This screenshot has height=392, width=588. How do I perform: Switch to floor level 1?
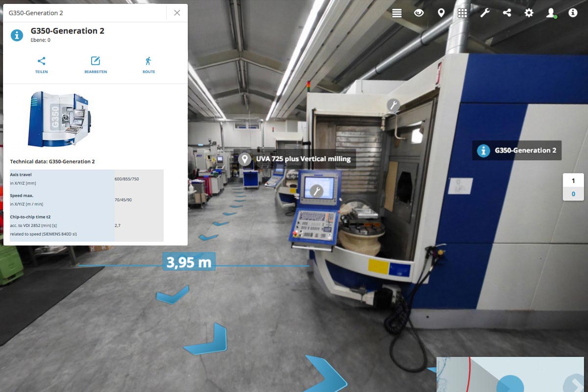(x=573, y=181)
